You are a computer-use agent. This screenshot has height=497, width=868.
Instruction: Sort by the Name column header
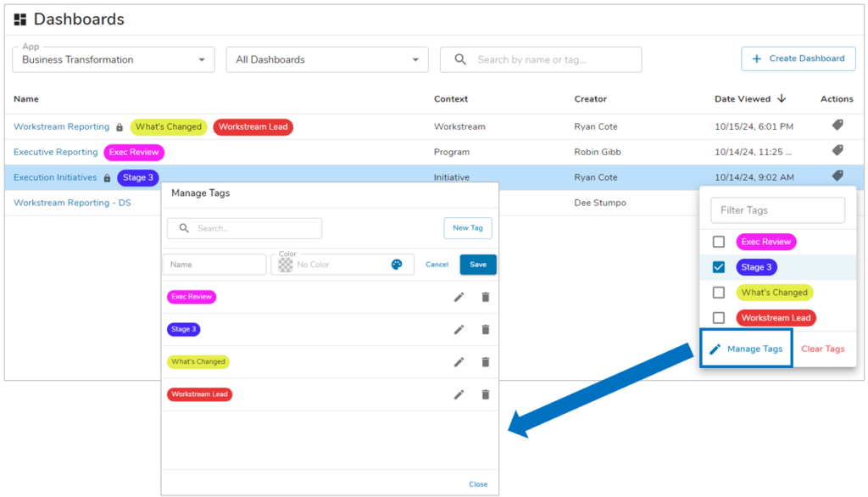coord(26,99)
